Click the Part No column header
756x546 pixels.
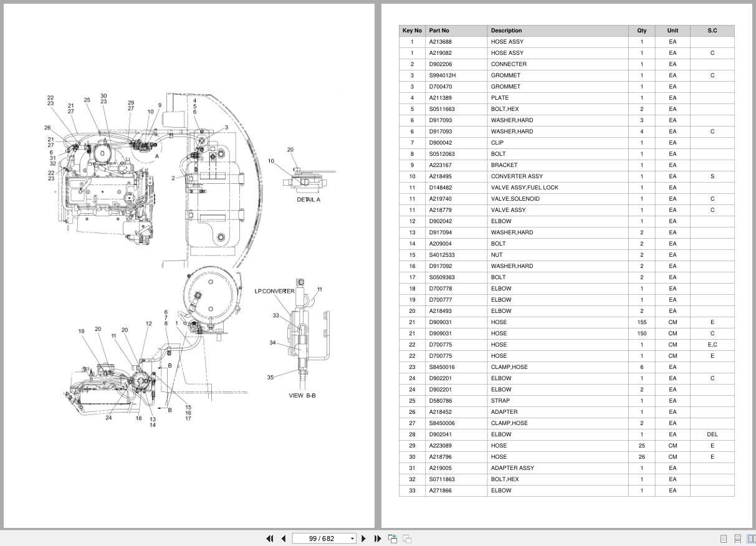pyautogui.click(x=456, y=31)
